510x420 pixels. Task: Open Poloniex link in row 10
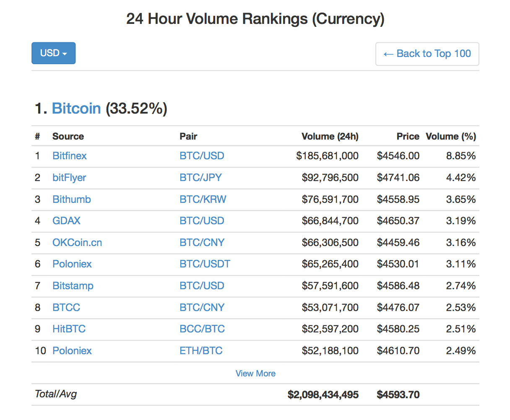pyautogui.click(x=72, y=351)
